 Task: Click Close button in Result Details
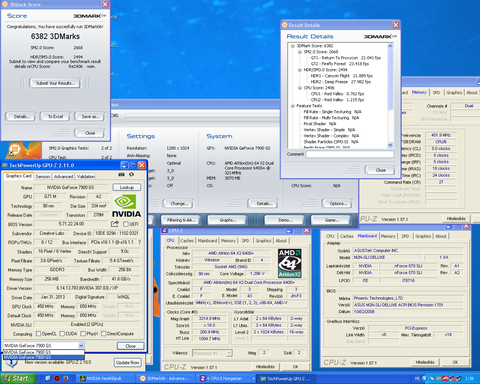[x=380, y=170]
